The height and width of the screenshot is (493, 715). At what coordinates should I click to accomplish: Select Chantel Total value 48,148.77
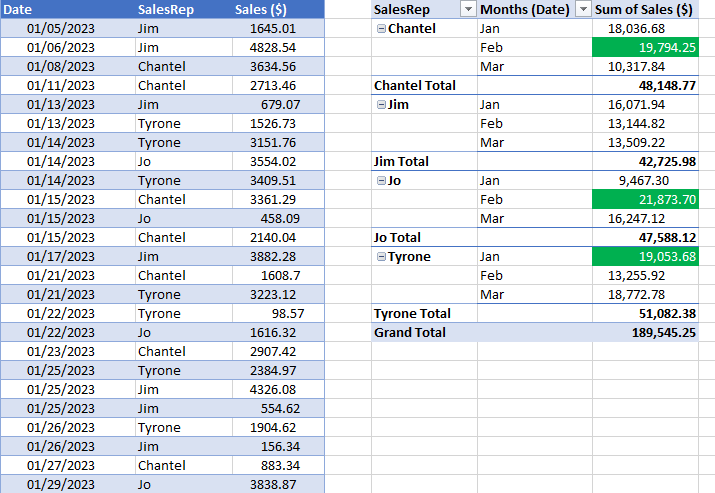click(x=645, y=85)
